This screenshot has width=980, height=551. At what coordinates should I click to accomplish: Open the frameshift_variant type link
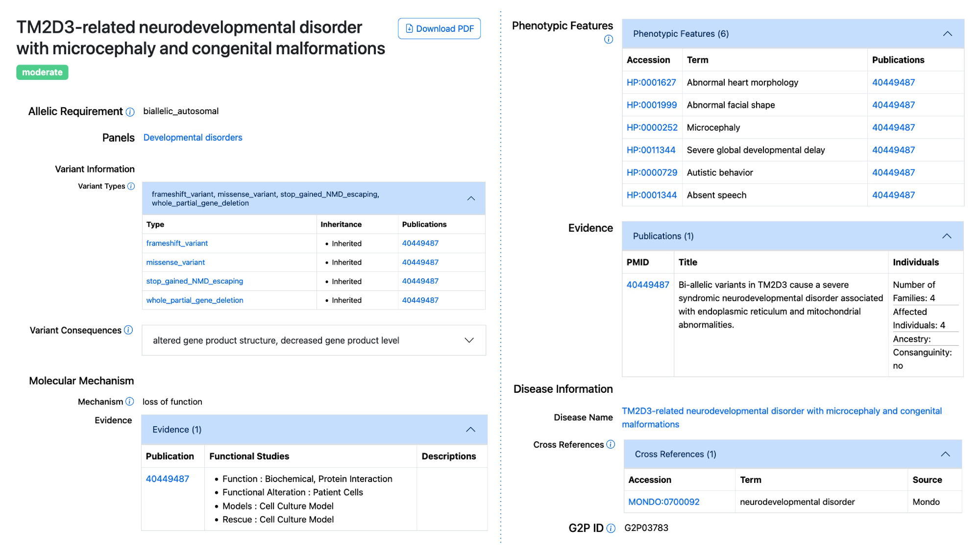coord(177,243)
